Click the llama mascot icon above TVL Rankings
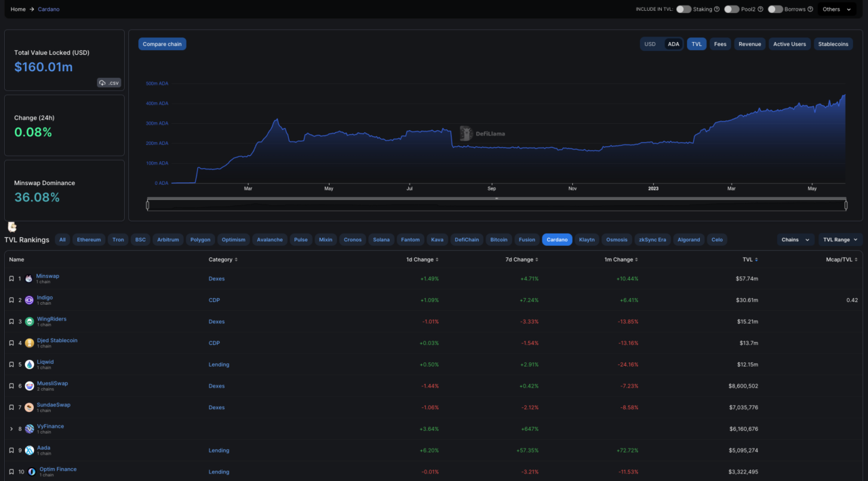868x481 pixels. [12, 227]
